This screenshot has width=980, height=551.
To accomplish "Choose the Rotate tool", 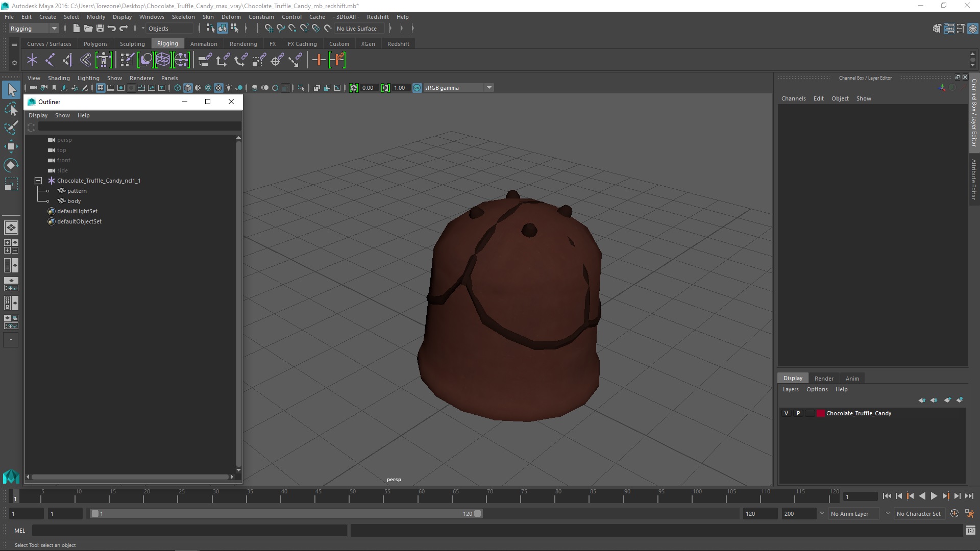I will [x=11, y=165].
